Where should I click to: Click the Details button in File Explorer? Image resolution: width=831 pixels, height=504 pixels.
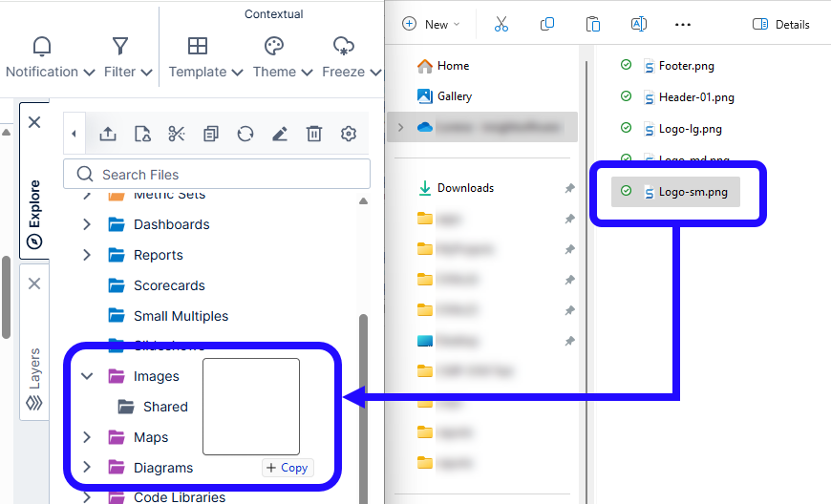coord(781,24)
